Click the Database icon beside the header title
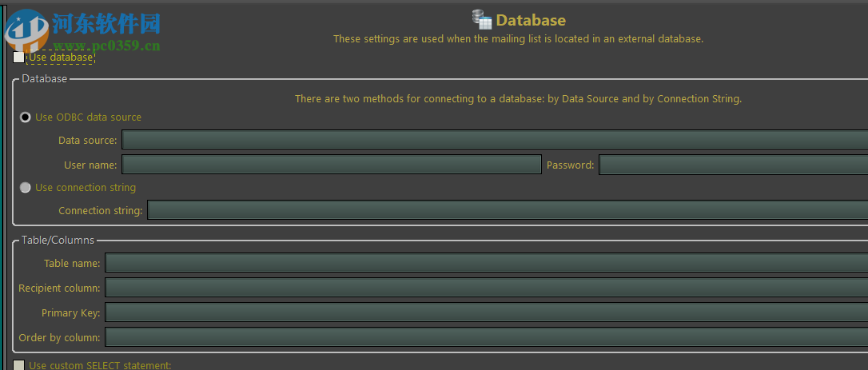Image resolution: width=868 pixels, height=370 pixels. 481,20
